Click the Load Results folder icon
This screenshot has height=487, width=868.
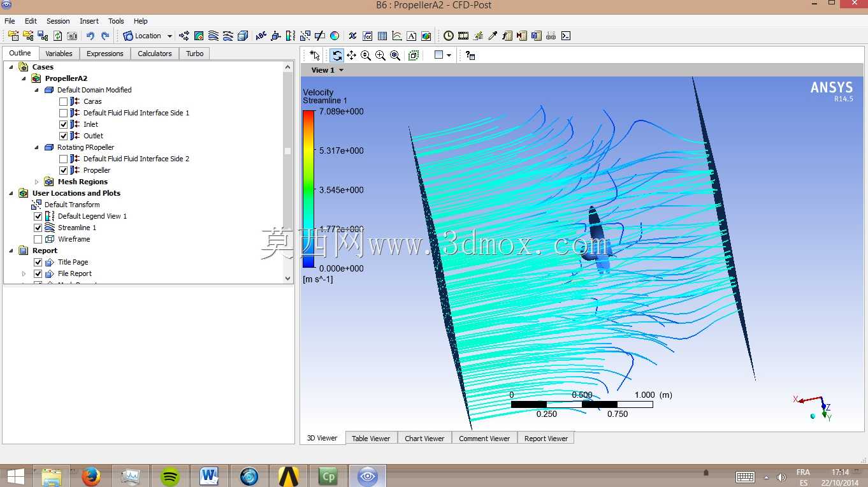pyautogui.click(x=13, y=36)
